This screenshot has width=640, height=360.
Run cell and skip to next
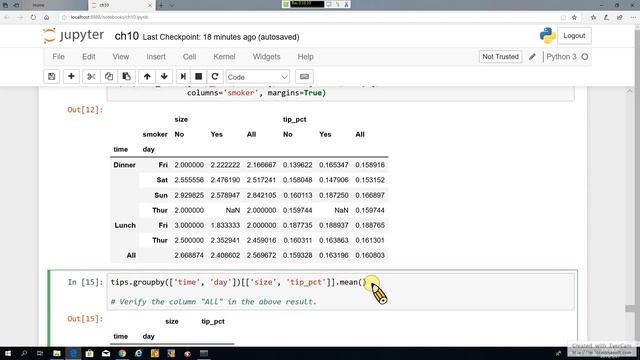pos(183,77)
